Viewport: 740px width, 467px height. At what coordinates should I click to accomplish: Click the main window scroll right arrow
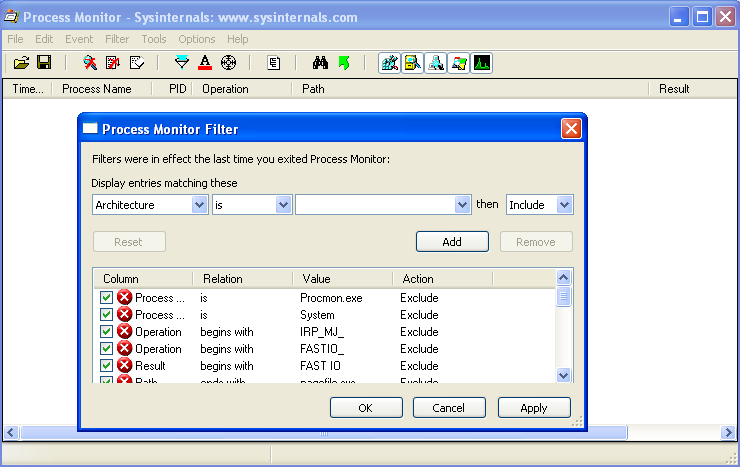point(728,432)
